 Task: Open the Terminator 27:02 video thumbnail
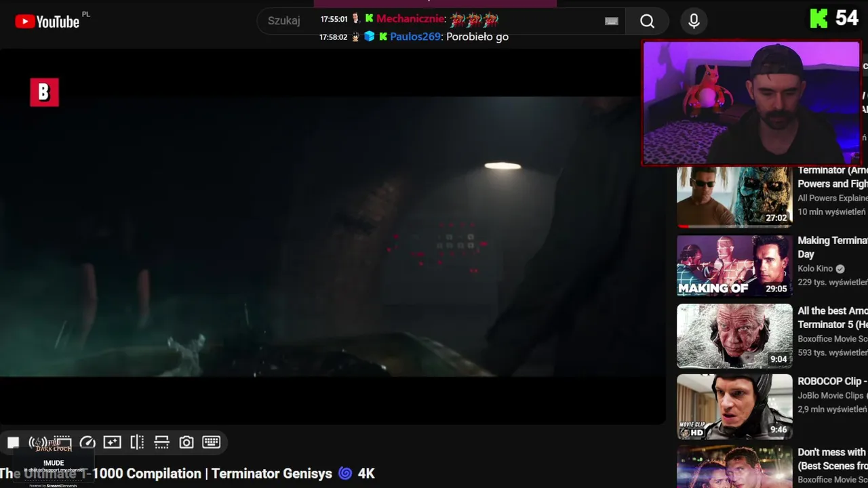point(734,197)
